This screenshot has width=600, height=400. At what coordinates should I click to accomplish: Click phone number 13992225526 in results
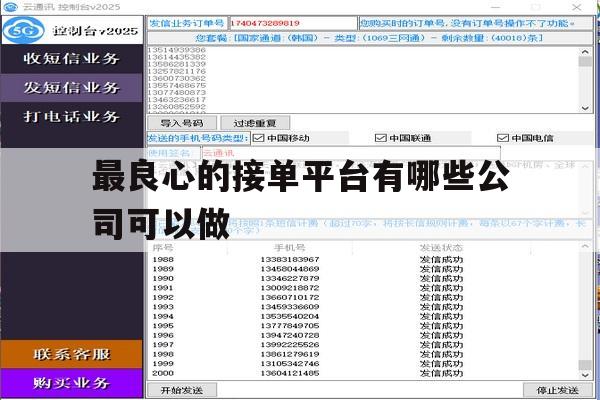290,344
